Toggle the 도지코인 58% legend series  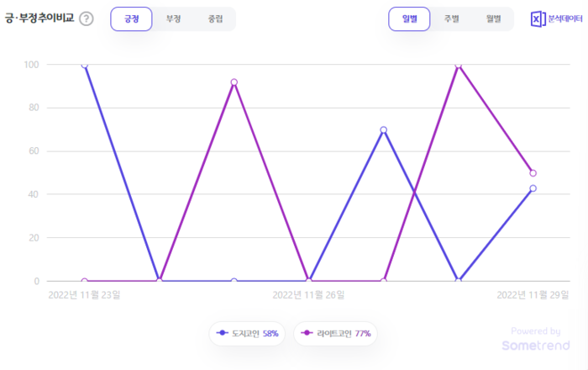247,333
